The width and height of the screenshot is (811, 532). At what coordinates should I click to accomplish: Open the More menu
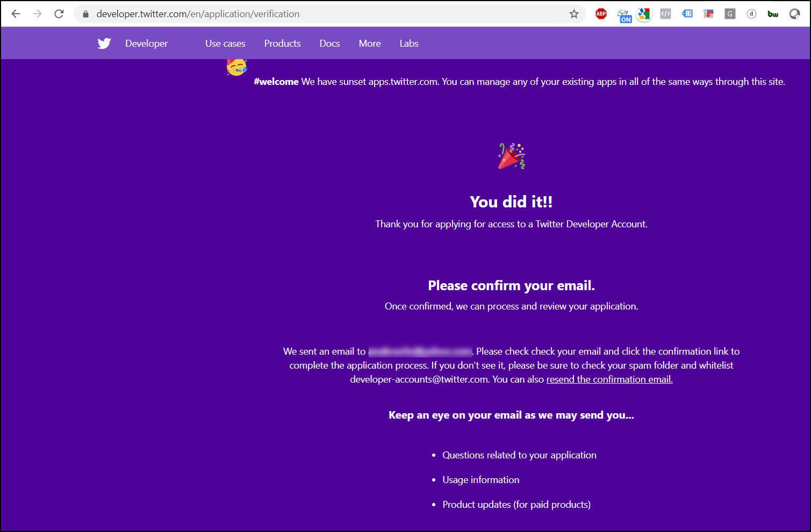click(x=370, y=44)
